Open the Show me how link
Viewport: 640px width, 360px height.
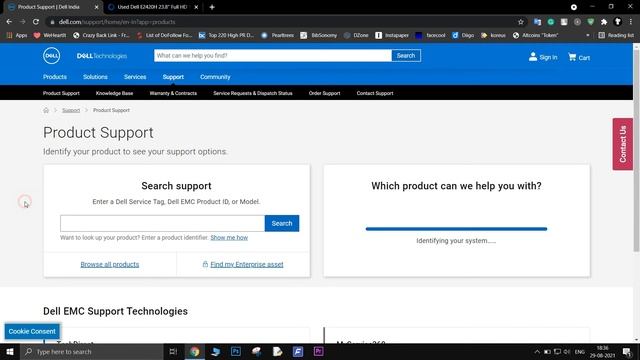coord(229,238)
